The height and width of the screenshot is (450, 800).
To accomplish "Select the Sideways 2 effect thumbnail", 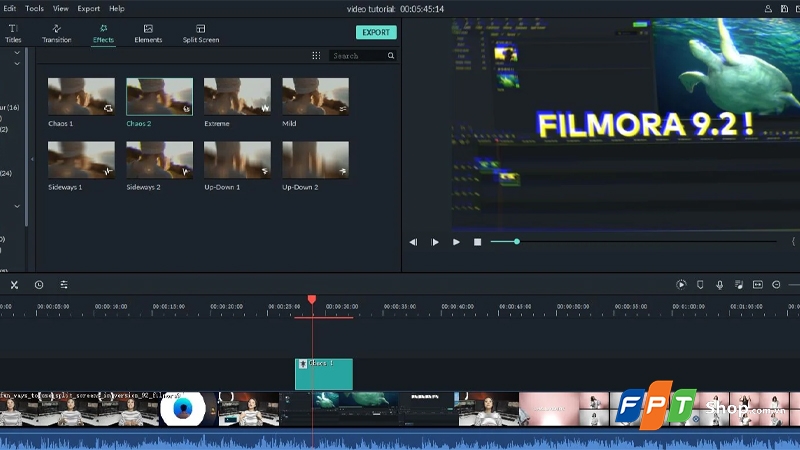I will click(160, 160).
